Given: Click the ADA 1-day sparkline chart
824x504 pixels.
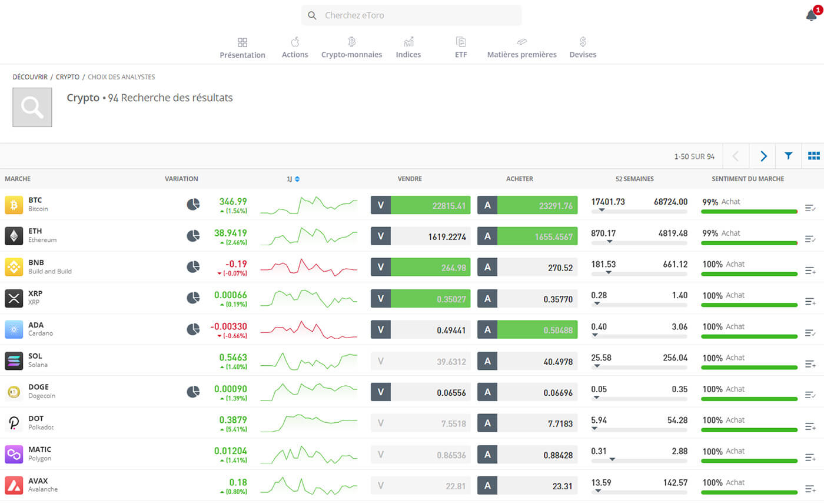Looking at the screenshot, I should click(x=308, y=330).
